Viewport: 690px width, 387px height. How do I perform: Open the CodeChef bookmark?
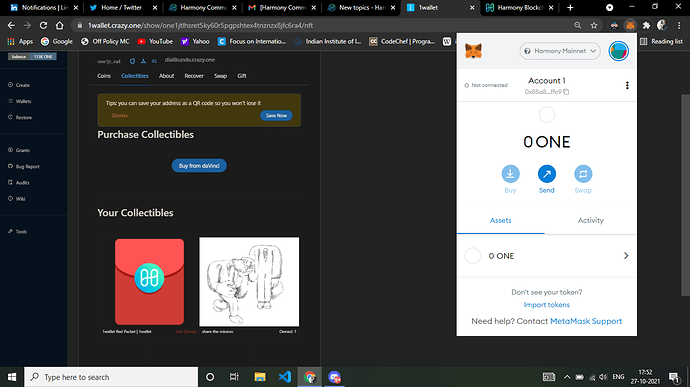402,41
